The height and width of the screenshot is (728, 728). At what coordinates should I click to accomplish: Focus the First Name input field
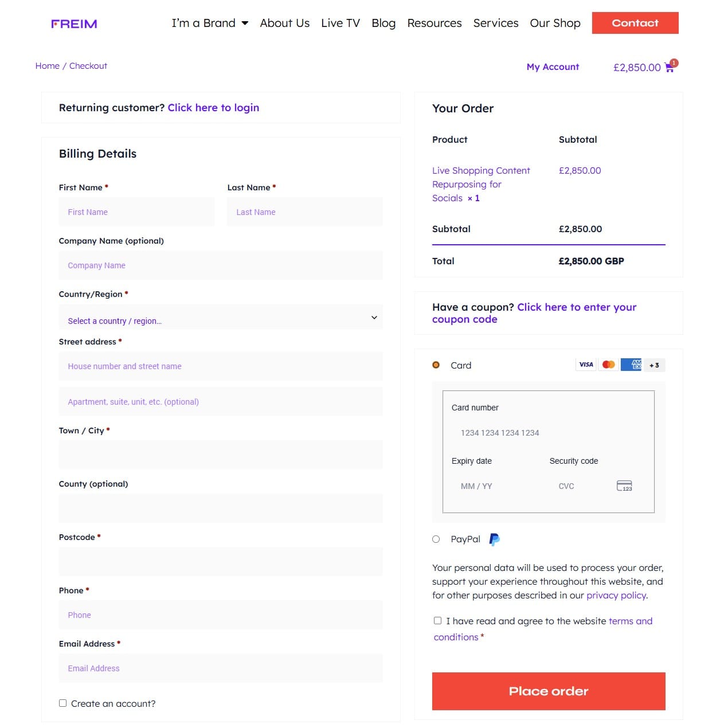coord(136,212)
